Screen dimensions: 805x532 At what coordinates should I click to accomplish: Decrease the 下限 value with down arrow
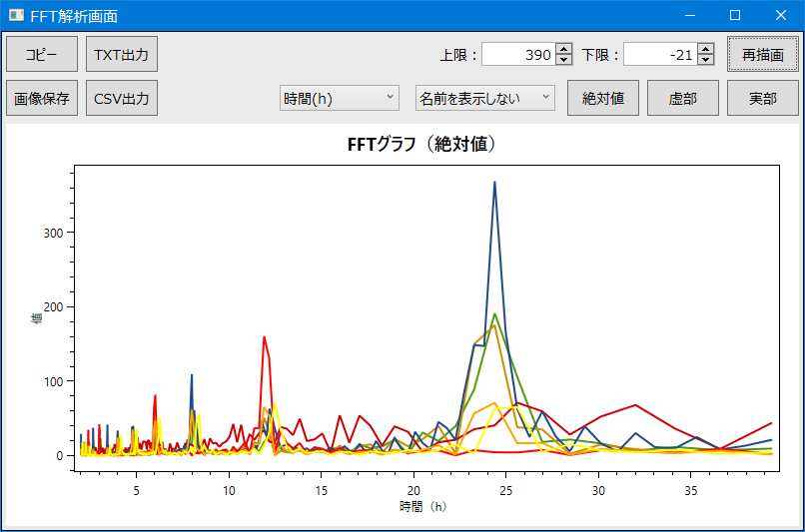click(706, 59)
